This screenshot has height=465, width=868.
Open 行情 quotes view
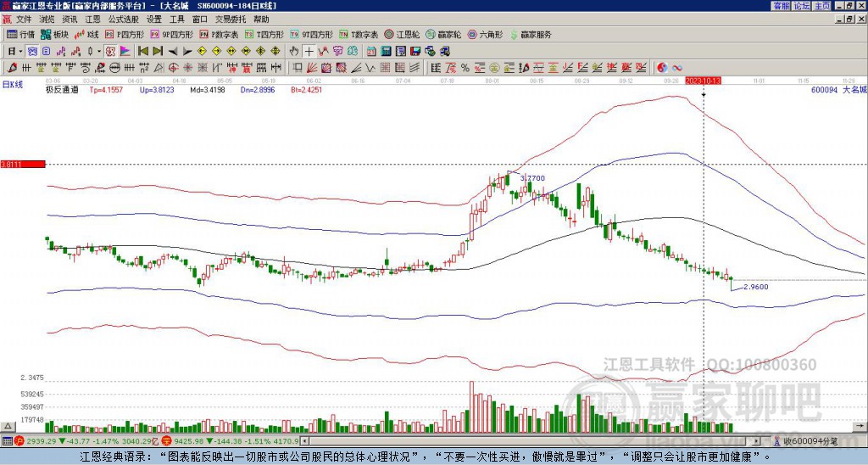[x=21, y=34]
